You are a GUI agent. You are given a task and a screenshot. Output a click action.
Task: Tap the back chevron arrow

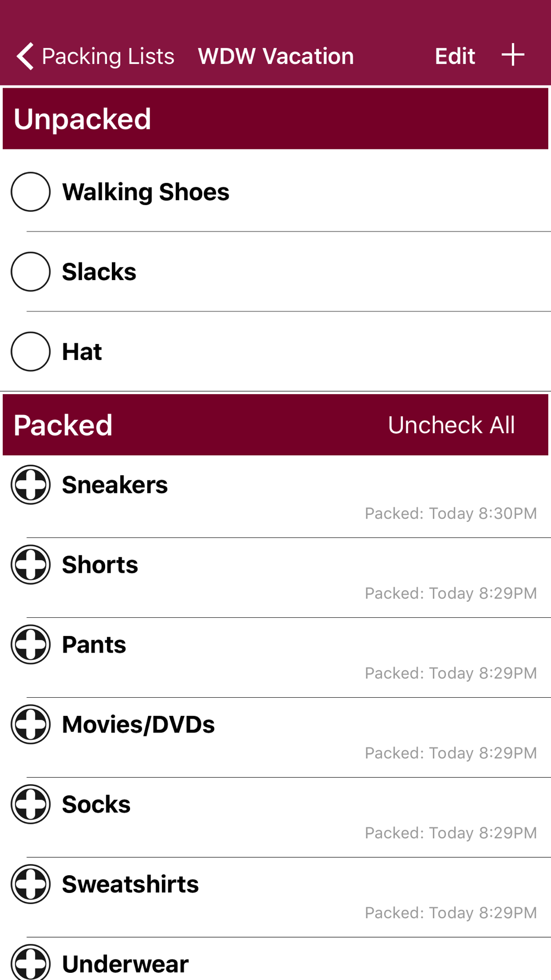25,56
